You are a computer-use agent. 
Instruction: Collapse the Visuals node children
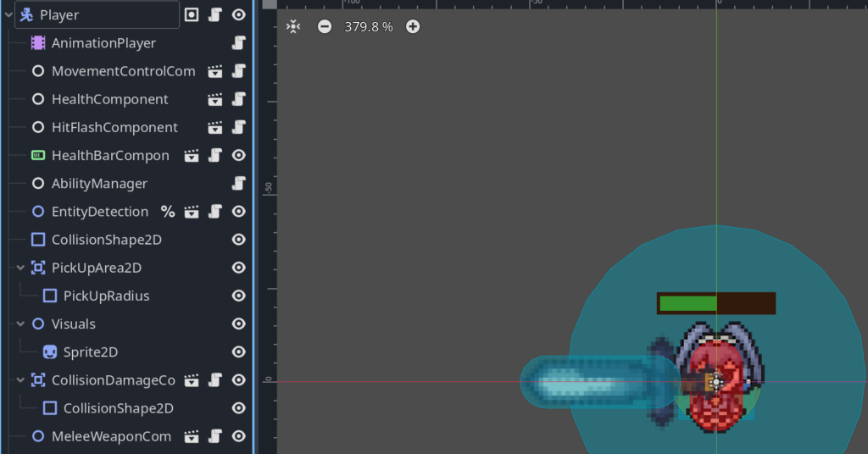coord(20,324)
